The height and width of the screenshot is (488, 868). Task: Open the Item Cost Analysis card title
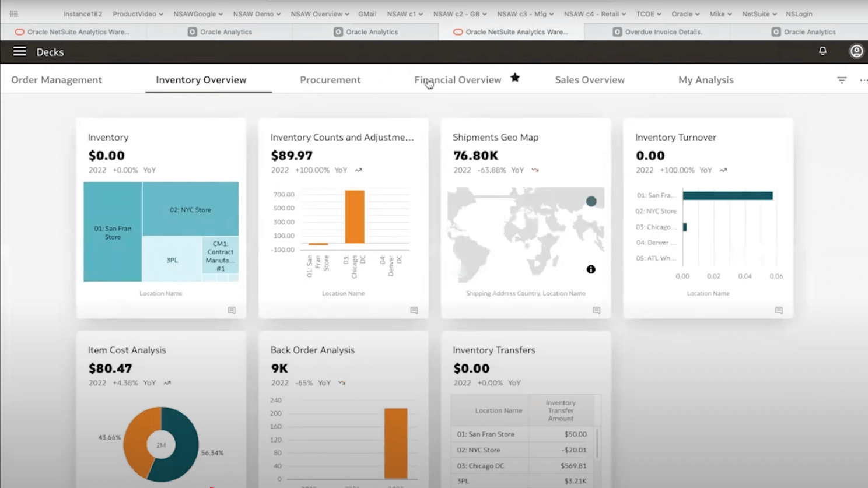tap(127, 350)
